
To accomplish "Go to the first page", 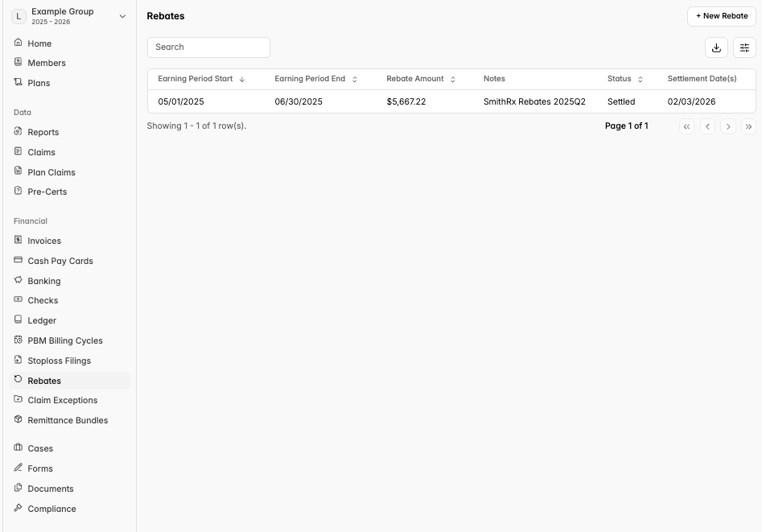I will (686, 126).
